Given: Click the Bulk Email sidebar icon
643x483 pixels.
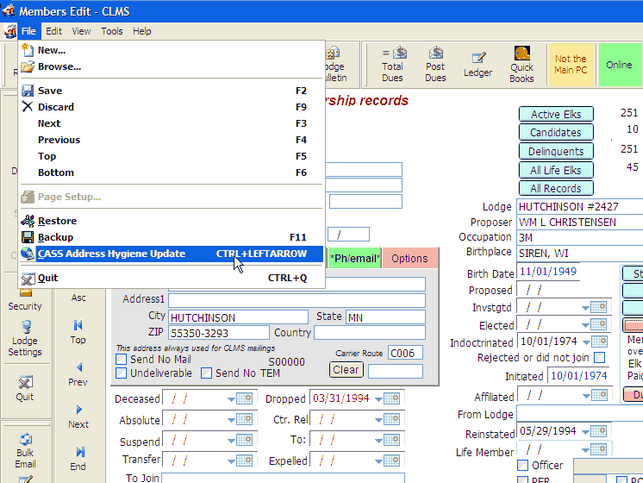Looking at the screenshot, I should point(25,448).
